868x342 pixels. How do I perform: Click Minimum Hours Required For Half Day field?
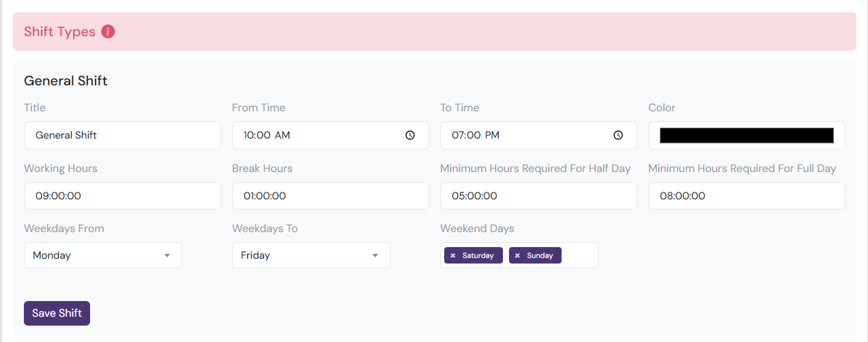pos(538,196)
